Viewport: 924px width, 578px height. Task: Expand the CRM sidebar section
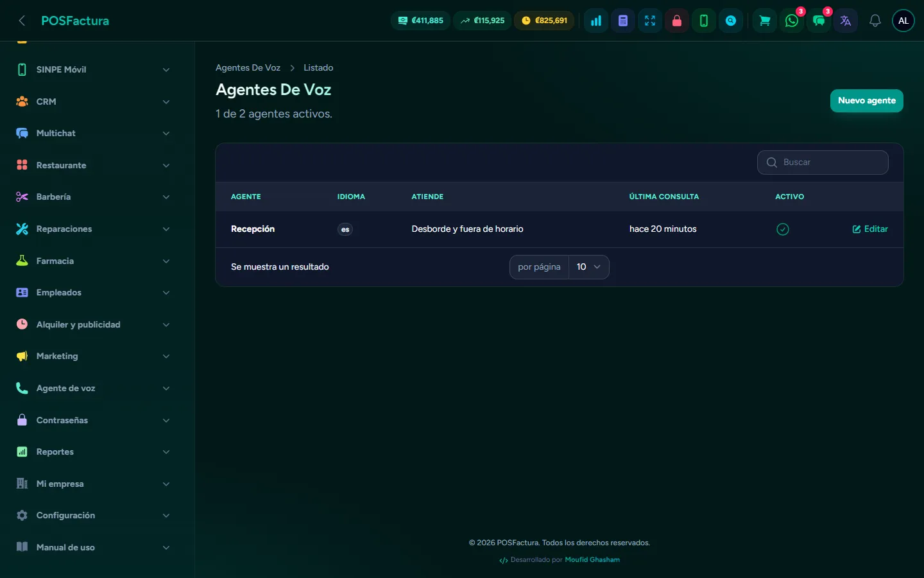point(93,101)
